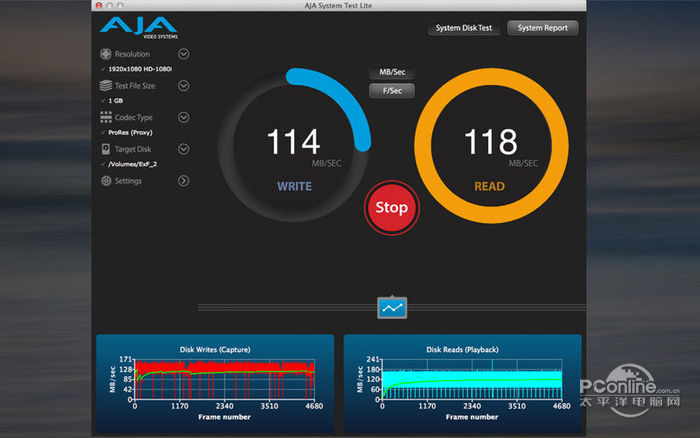Click the AJA Video Systems logo

click(139, 28)
